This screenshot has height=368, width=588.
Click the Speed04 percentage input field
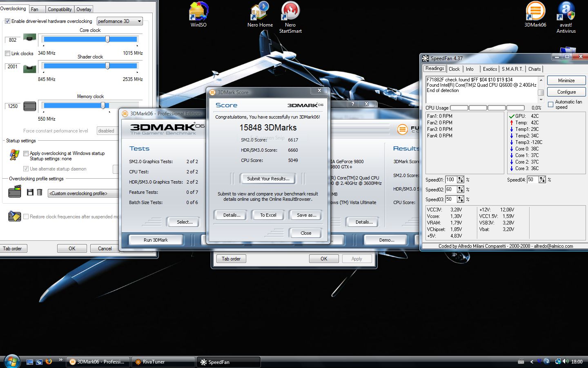(x=532, y=180)
